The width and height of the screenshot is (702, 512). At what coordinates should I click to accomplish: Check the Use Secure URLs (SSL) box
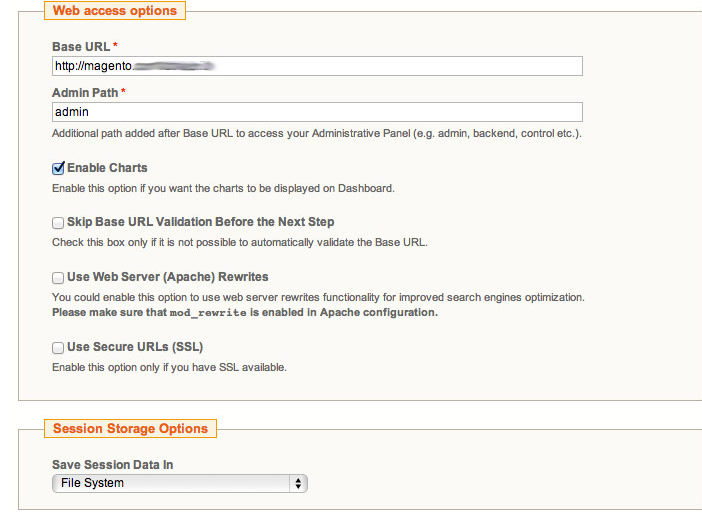coord(59,347)
